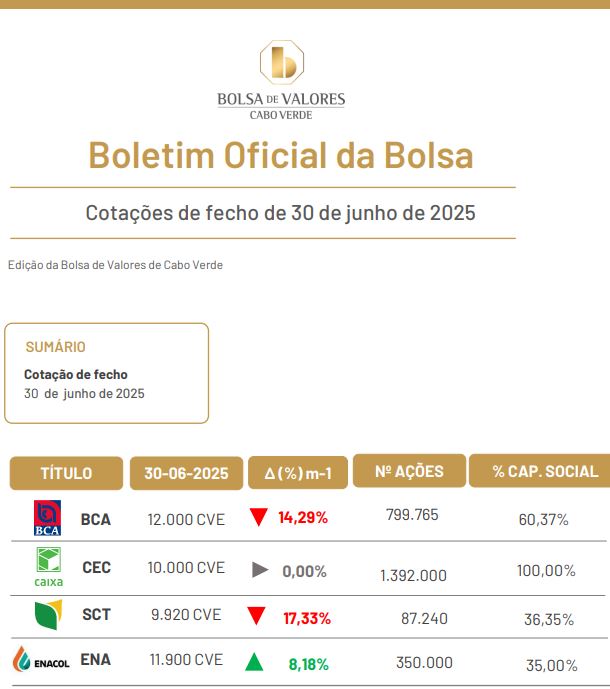Select the Nº AÇÕES column header
This screenshot has height=689, width=610.
(x=409, y=471)
